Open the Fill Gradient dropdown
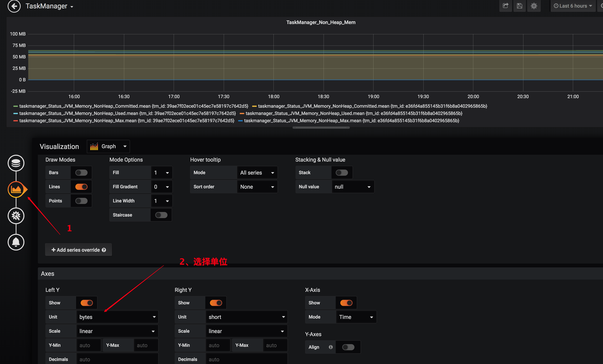603x364 pixels. pyautogui.click(x=162, y=187)
